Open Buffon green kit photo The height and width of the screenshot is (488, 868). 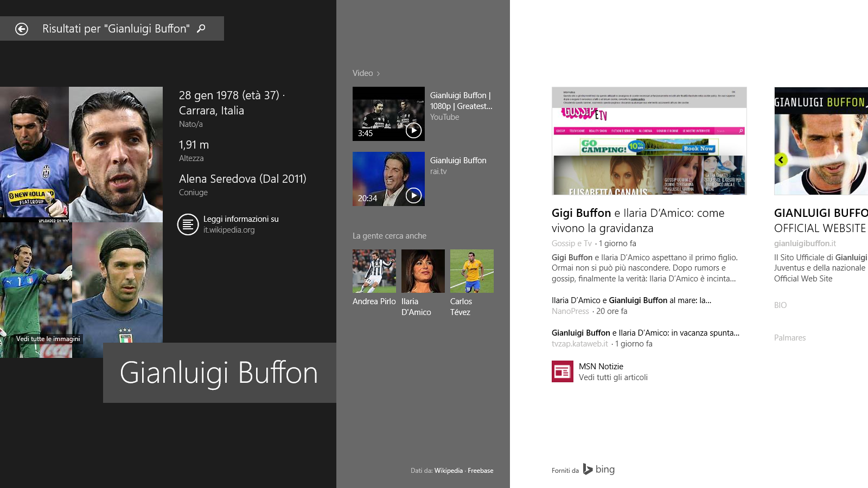pos(36,290)
